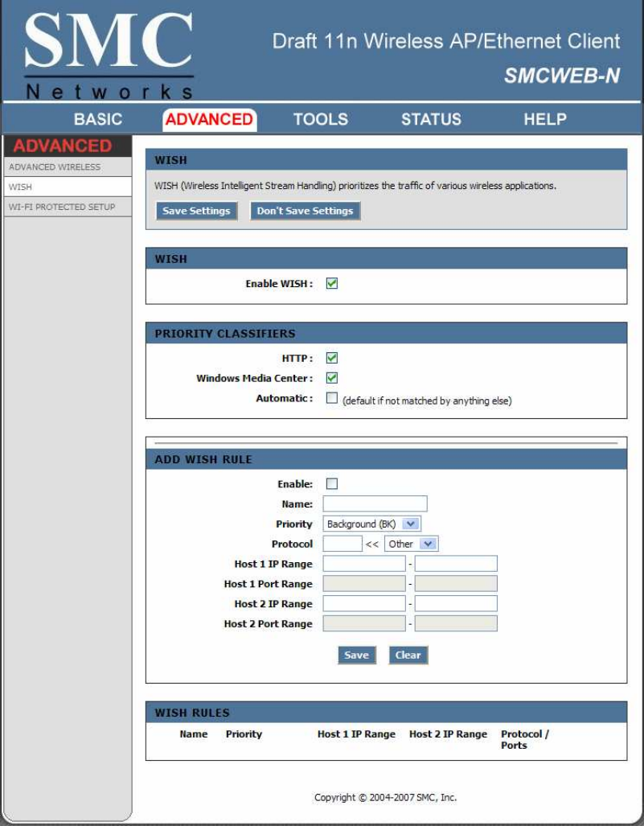Click Host 2 IP Range column header
644x826 pixels.
(448, 734)
